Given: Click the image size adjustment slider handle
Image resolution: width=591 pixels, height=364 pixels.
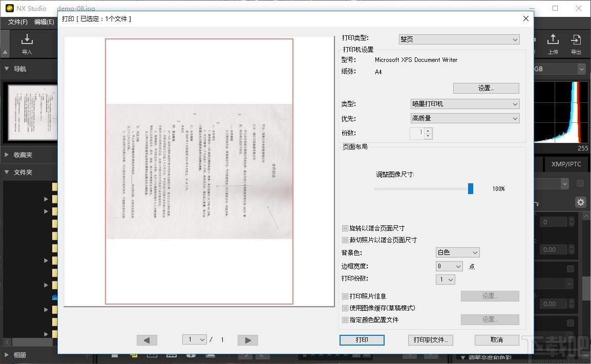Looking at the screenshot, I should pyautogui.click(x=471, y=188).
